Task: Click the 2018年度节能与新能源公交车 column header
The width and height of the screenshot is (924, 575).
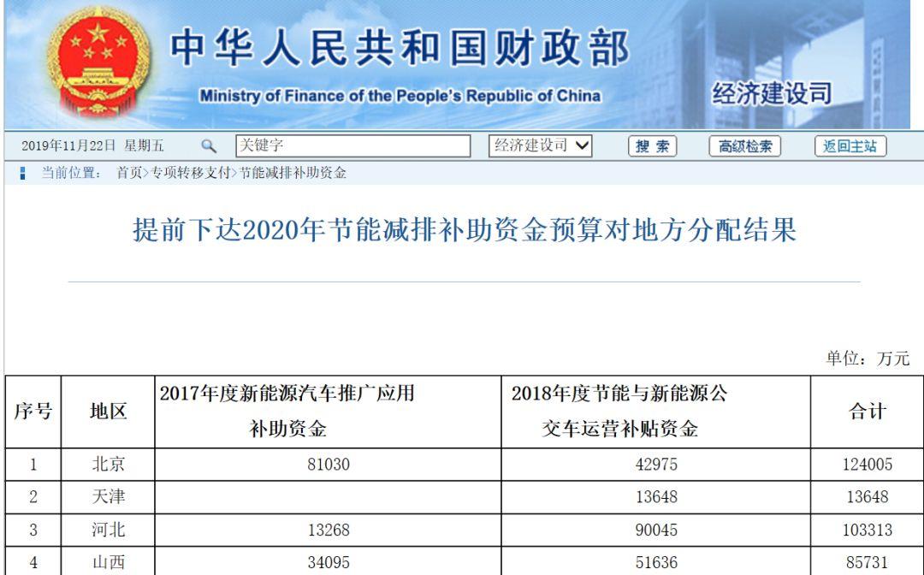Action: (656, 412)
